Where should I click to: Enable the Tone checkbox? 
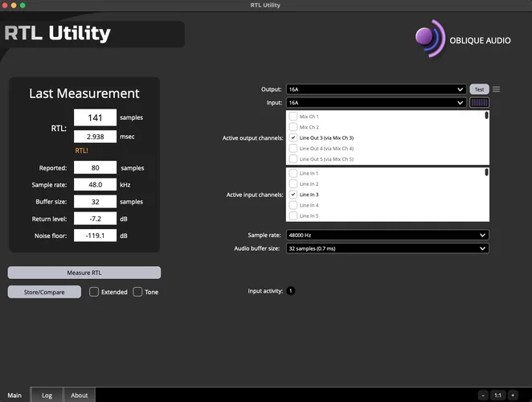click(x=137, y=292)
